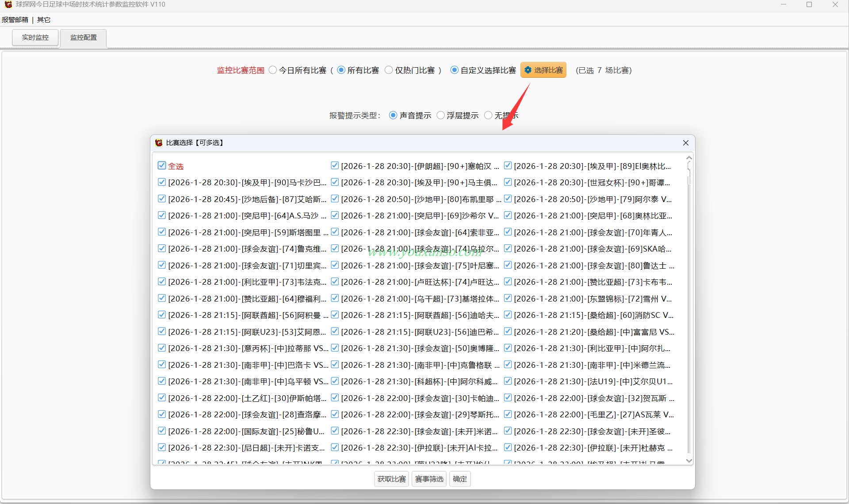Uncheck the 土乙红 [30]伊斯帕塔 match

pos(162,398)
